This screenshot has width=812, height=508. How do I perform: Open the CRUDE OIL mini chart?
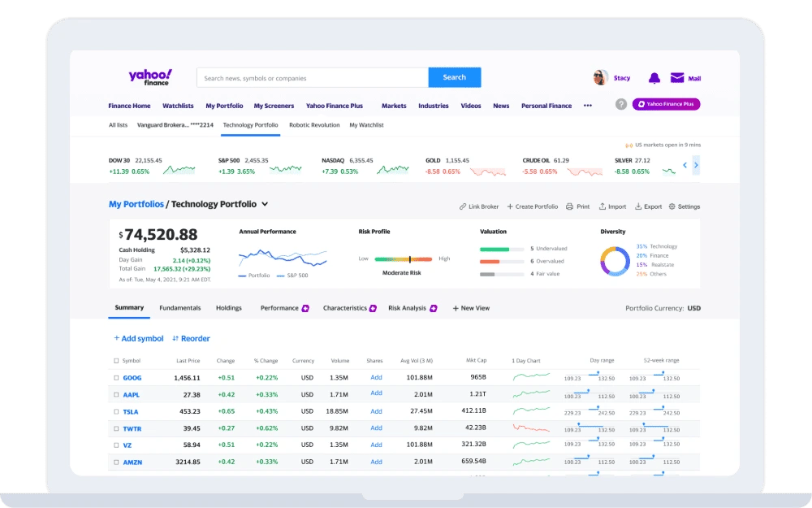(585, 172)
